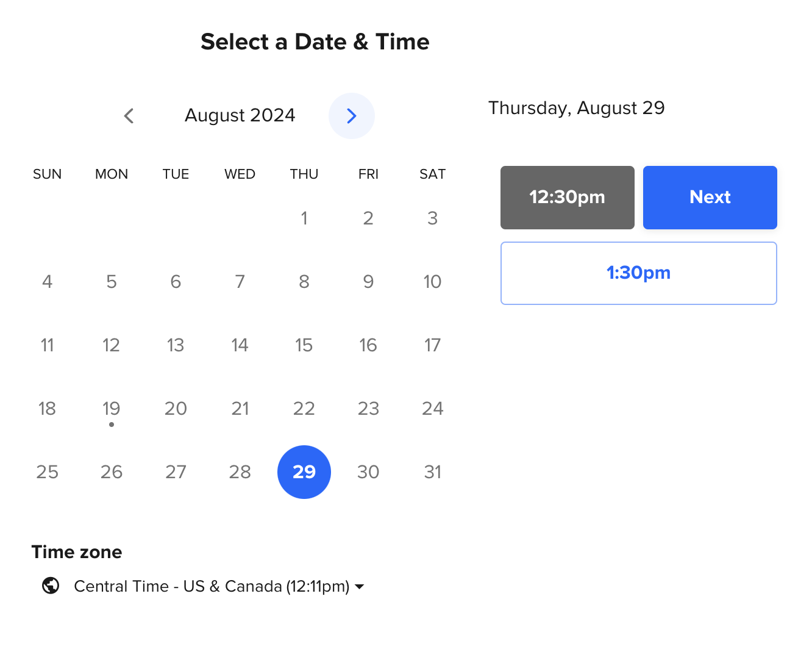The image size is (812, 649).
Task: Click the August 2024 month heading
Action: 240,115
